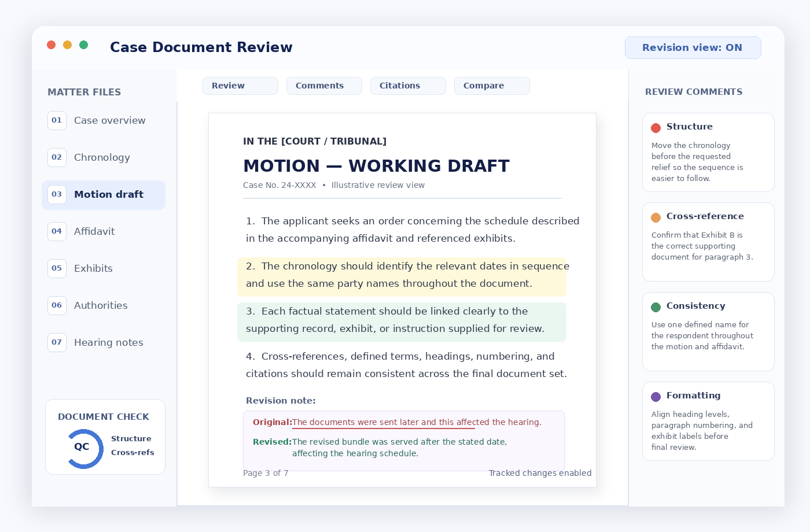Screen dimensions: 810x532
Task: Click the red window close dot
Action: 51,45
